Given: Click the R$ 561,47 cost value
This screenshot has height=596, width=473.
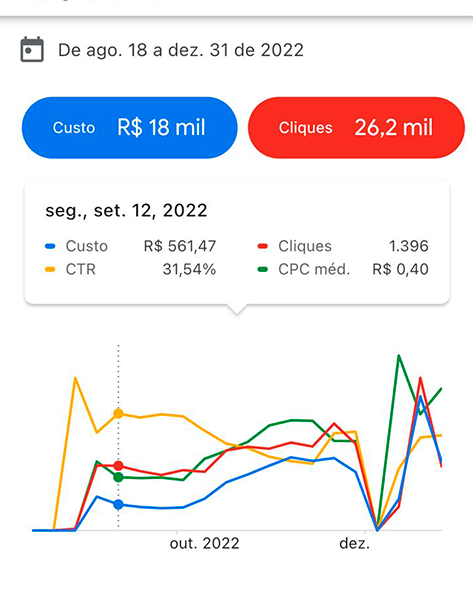Looking at the screenshot, I should tap(180, 246).
